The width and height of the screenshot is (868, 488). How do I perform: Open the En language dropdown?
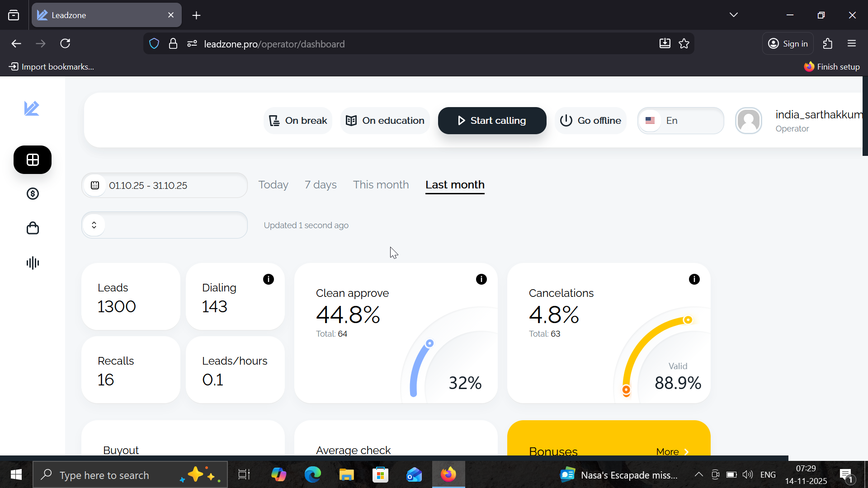680,121
